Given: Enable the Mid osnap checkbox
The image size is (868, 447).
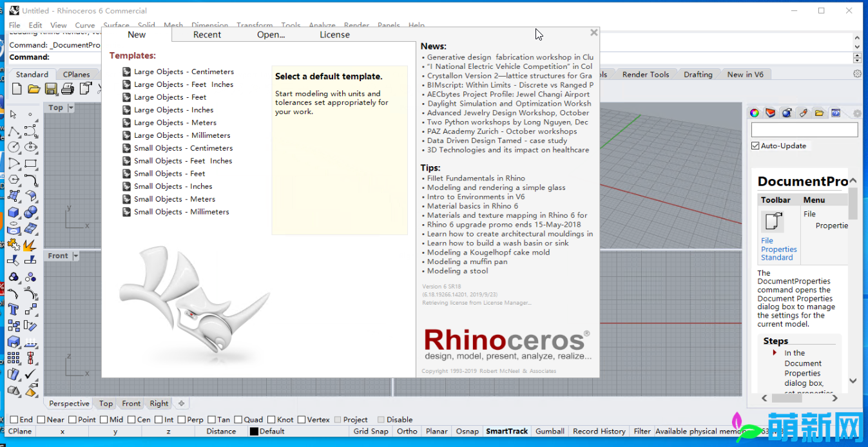Looking at the screenshot, I should click(104, 420).
